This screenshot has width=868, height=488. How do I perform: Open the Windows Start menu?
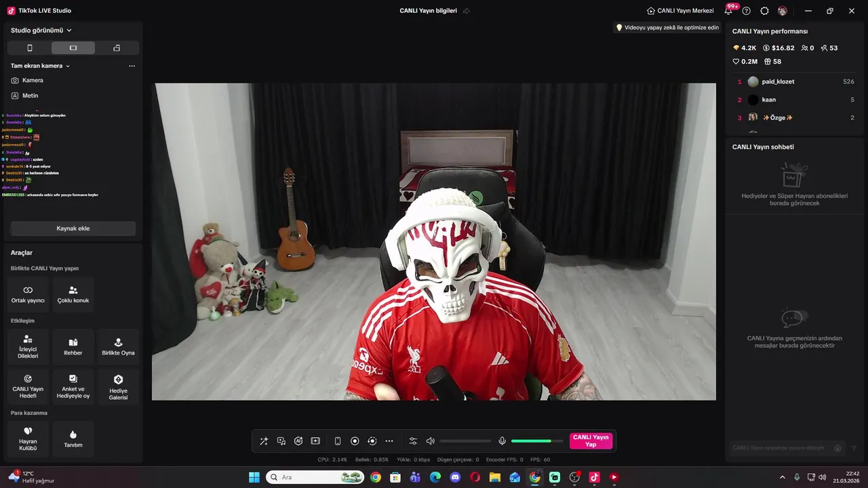254,477
